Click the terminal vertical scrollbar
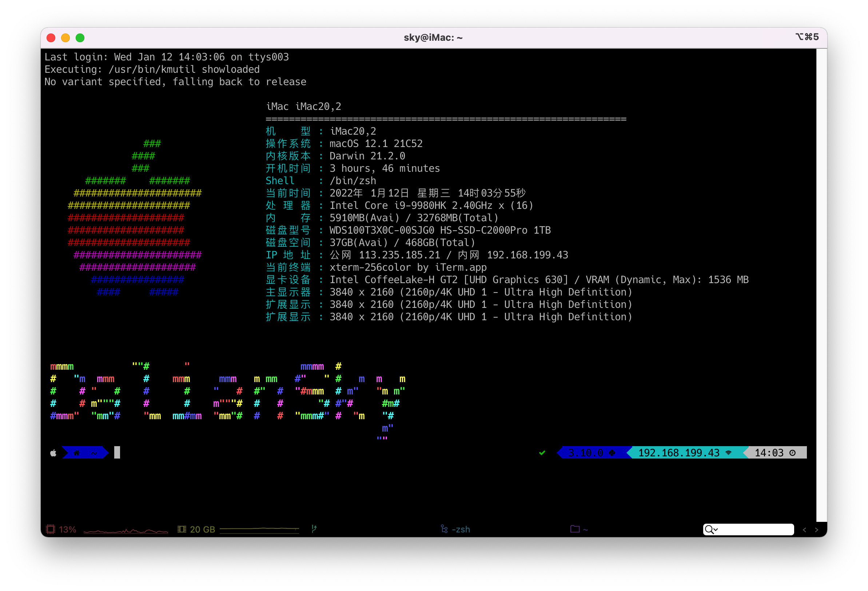 [x=822, y=285]
